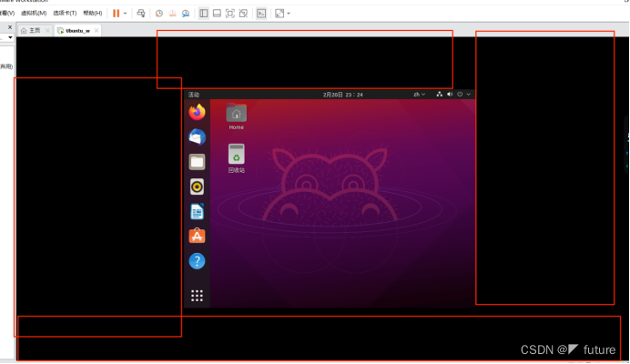Enter VMware full screen mode
Viewport: 630px width, 364px height.
pyautogui.click(x=230, y=14)
